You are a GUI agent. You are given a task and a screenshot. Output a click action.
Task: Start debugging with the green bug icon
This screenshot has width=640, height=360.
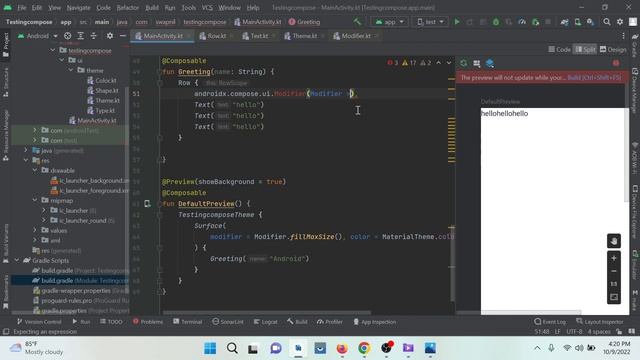pyautogui.click(x=496, y=22)
